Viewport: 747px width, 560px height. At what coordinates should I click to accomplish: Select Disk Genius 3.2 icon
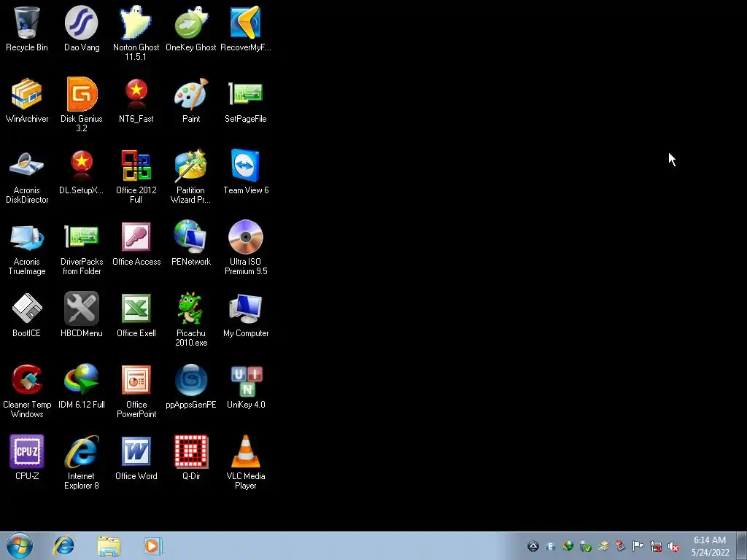click(x=82, y=104)
